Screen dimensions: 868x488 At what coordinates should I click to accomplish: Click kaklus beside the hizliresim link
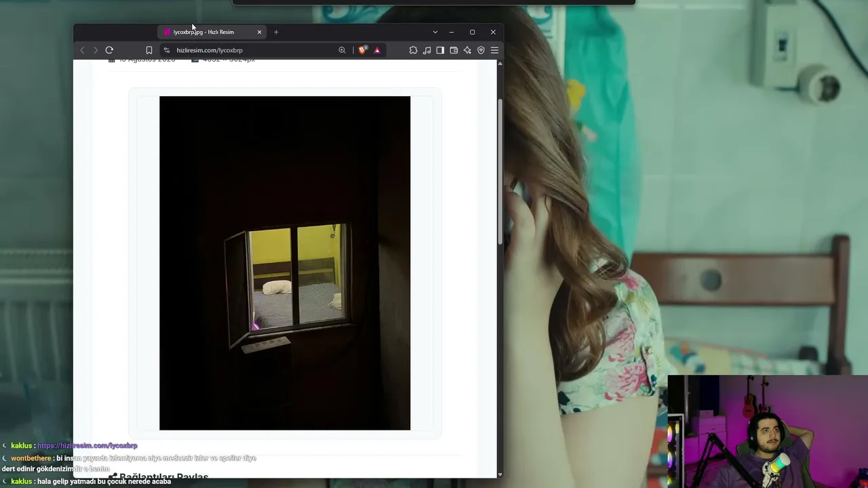21,445
